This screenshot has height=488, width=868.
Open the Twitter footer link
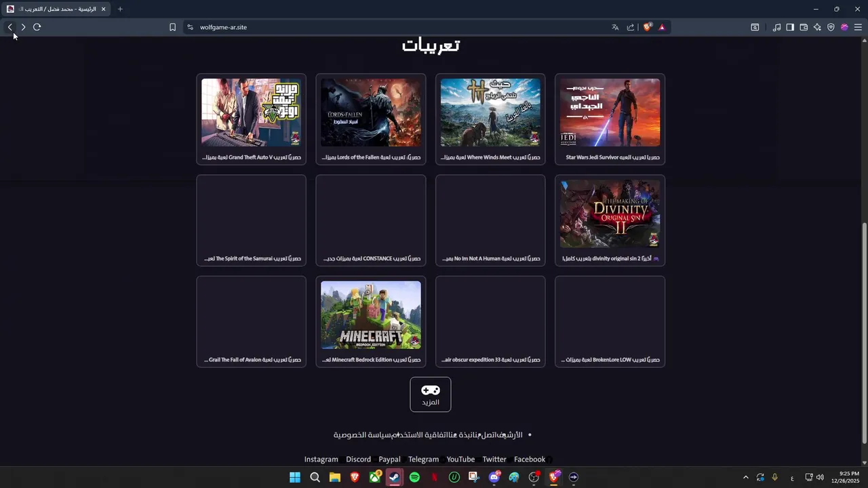click(x=494, y=460)
